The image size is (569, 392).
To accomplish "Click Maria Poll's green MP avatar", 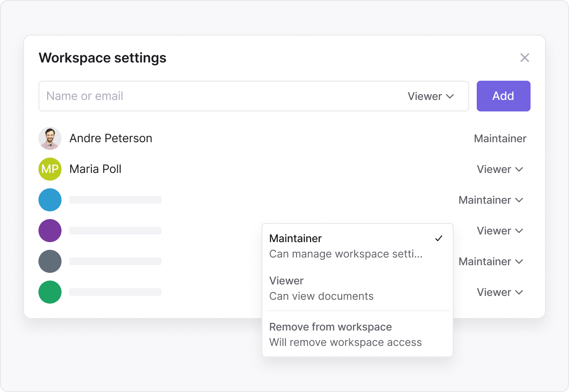I will coord(50,169).
